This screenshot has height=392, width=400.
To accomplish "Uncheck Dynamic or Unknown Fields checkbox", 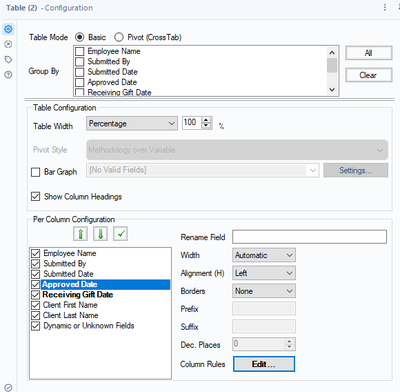I will click(x=35, y=326).
